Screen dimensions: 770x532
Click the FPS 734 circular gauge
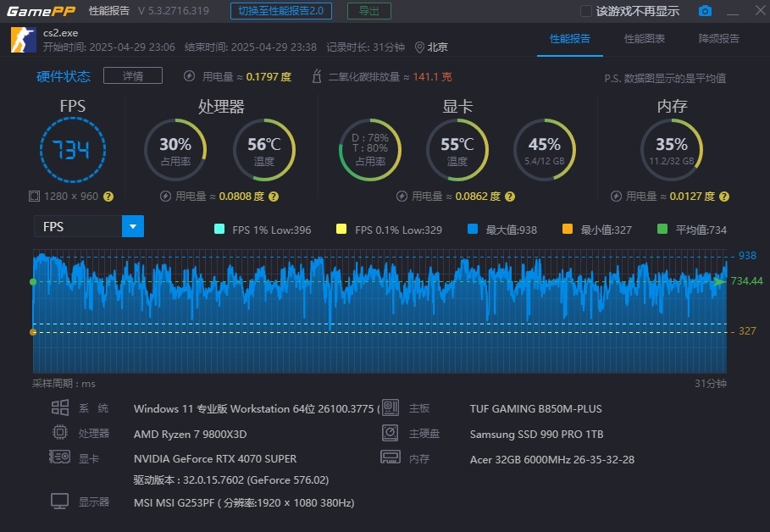pos(73,150)
